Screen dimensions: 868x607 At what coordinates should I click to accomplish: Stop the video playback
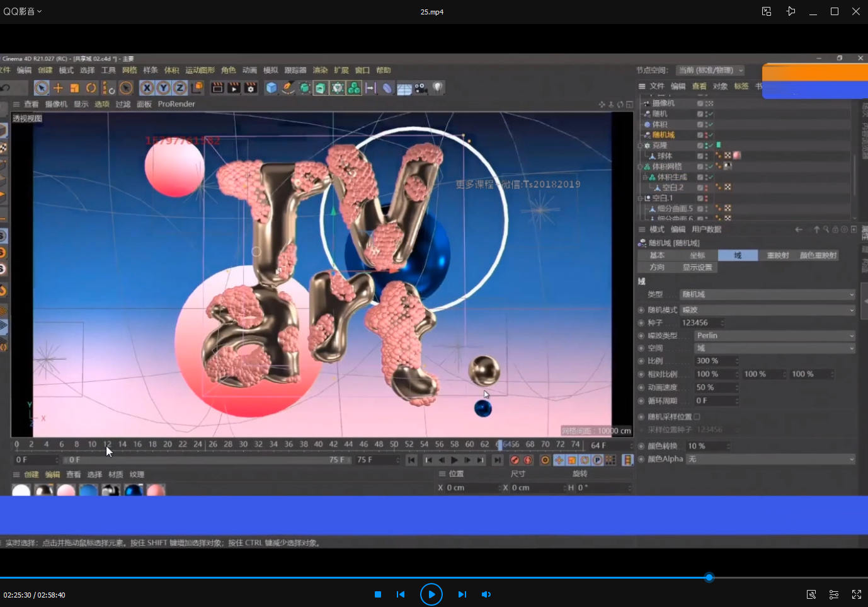coord(378,594)
